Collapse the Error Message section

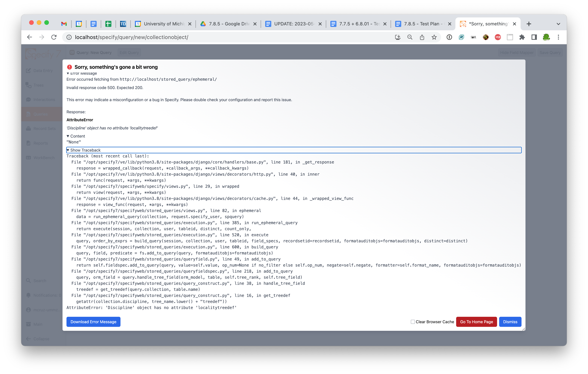82,73
